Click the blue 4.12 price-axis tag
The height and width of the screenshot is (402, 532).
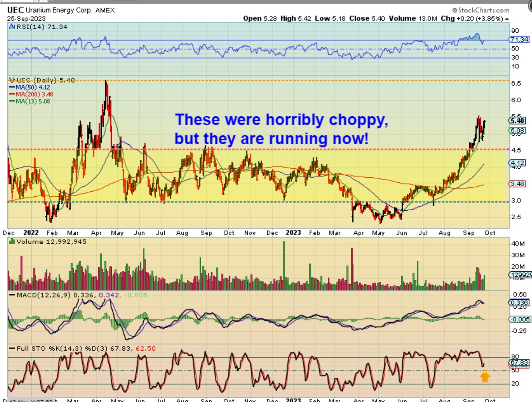point(517,162)
